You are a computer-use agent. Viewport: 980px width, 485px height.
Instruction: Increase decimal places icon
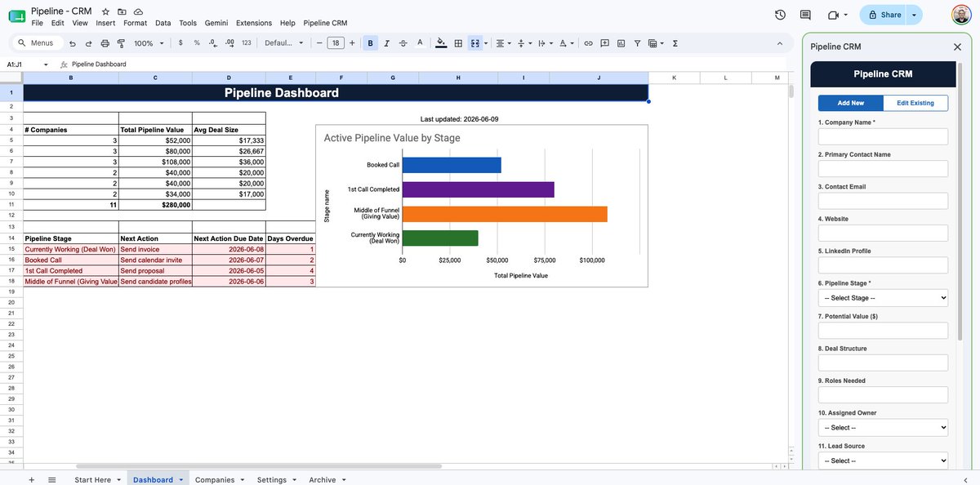pyautogui.click(x=229, y=42)
